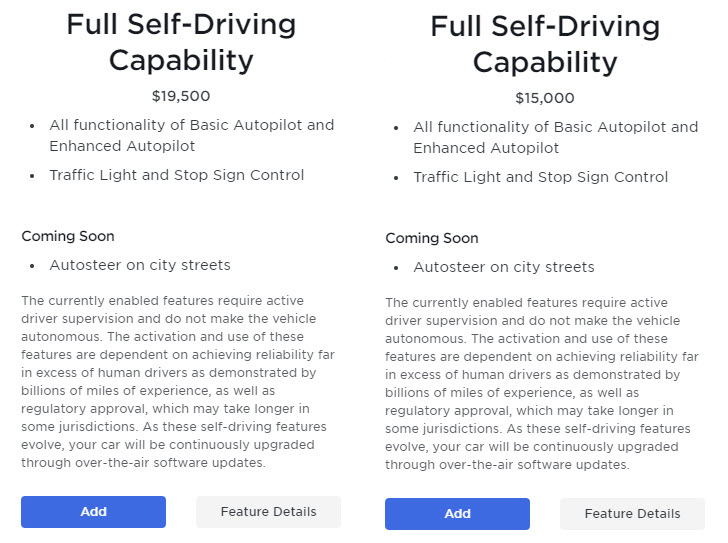Viewport: 728px width, 543px height.
Task: Click Coming Soon label in the $19,500 package
Action: [68, 236]
